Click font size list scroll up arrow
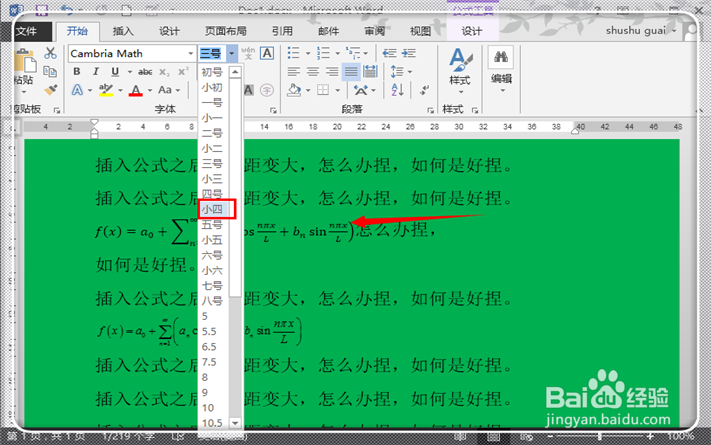Viewport: 711px width, 445px height. click(x=235, y=72)
